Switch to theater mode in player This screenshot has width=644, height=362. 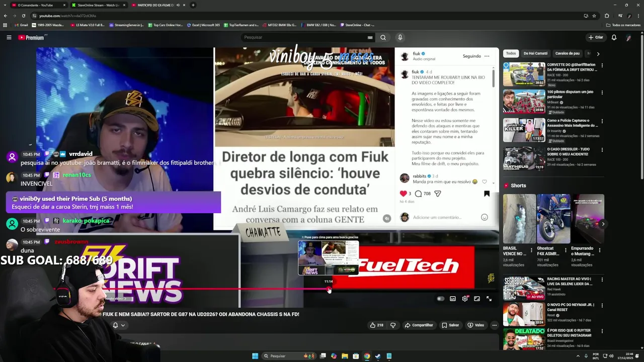coord(477,299)
